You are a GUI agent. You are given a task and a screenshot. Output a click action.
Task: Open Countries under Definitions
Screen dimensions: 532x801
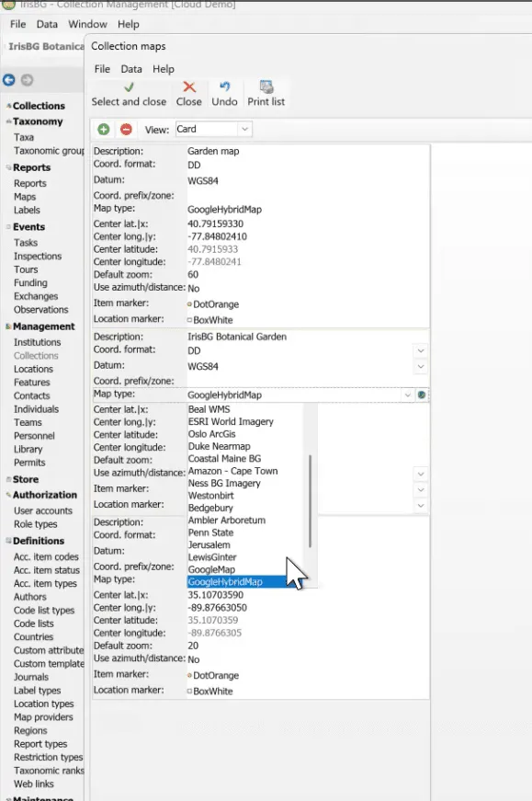pyautogui.click(x=33, y=637)
